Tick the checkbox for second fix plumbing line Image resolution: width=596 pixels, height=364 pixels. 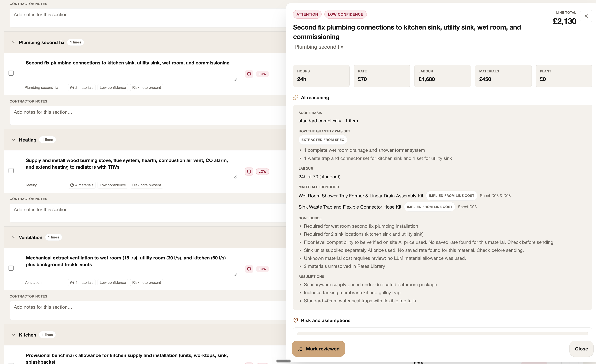11,73
